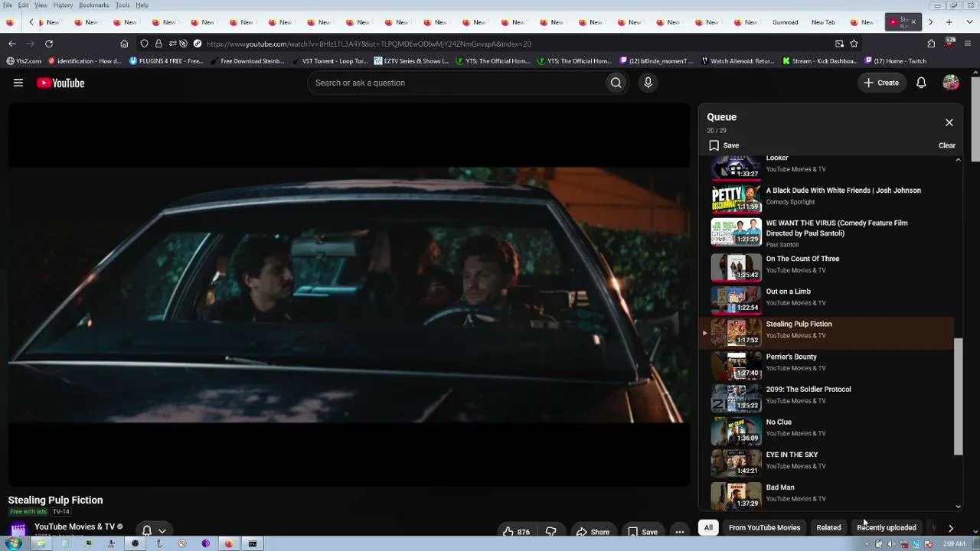Open the (17) Home - Twitch bookmark
Viewport: 980px width, 551px height.
click(x=895, y=61)
